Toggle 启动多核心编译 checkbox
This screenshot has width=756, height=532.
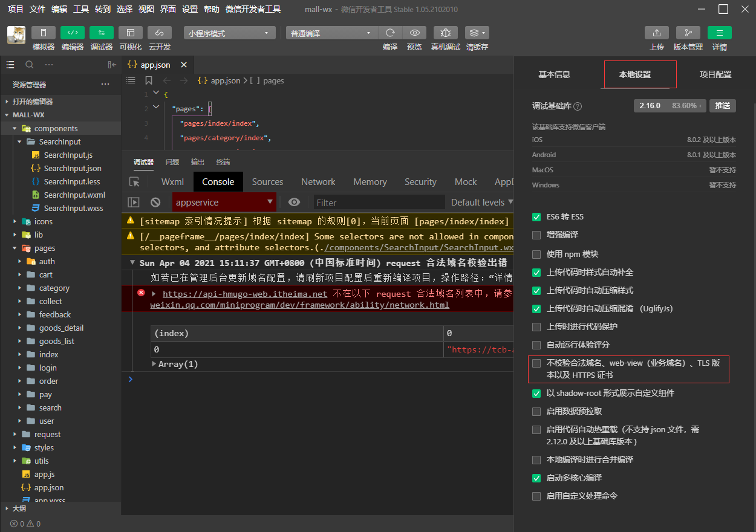click(x=536, y=478)
